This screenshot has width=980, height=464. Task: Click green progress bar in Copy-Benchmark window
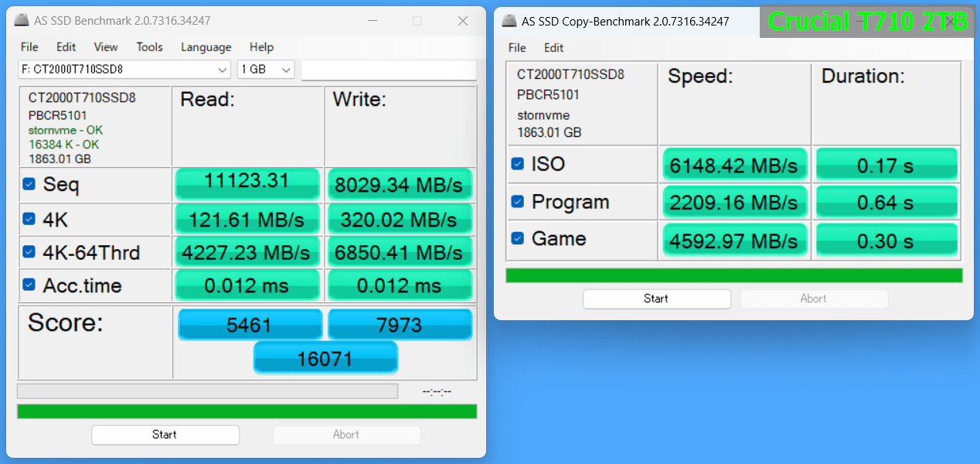click(x=734, y=275)
